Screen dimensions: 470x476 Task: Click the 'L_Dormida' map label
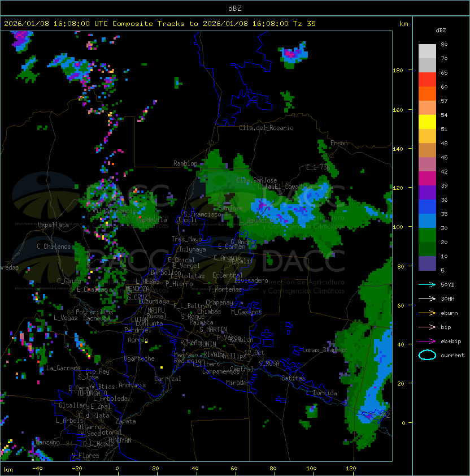[321, 393]
